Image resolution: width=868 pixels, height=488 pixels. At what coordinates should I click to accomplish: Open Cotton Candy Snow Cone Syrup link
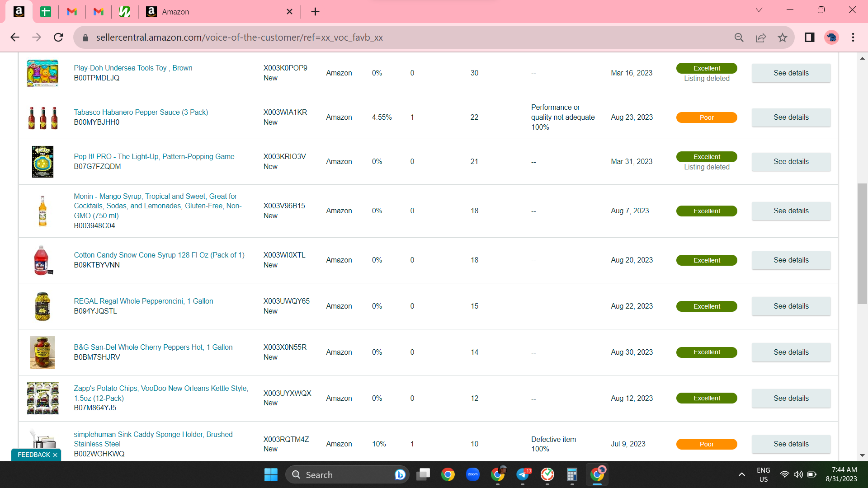[159, 255]
